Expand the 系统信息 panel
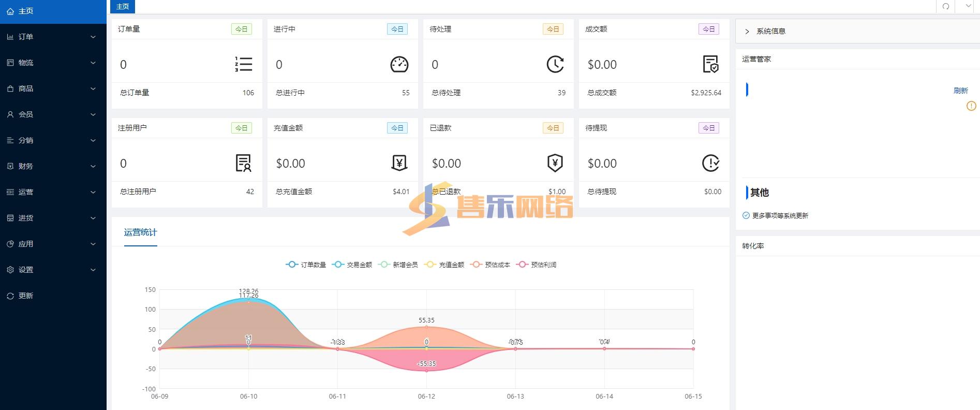The width and height of the screenshot is (980, 410). click(770, 31)
